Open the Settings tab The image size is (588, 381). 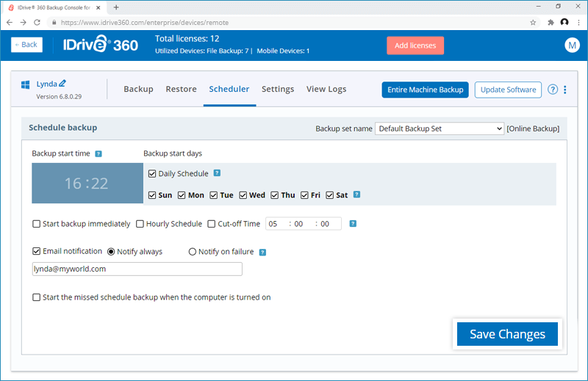point(278,89)
